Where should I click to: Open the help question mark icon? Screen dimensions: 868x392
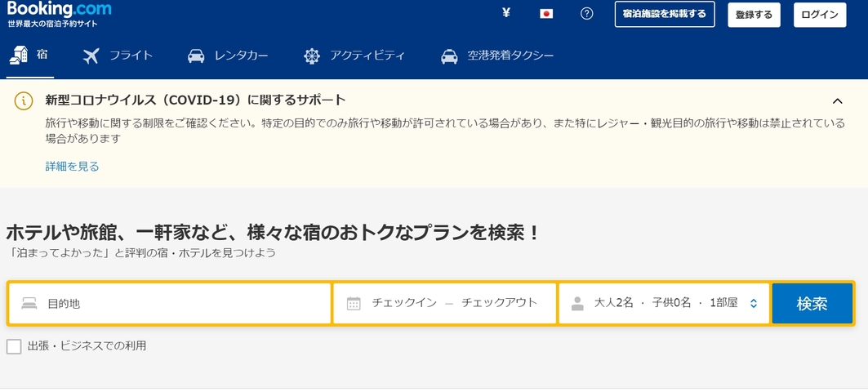pos(587,14)
